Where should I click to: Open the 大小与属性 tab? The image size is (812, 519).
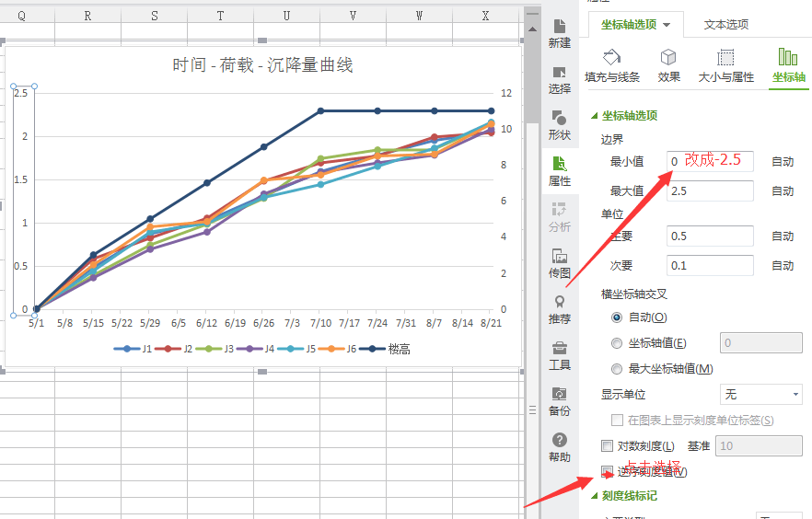(725, 65)
